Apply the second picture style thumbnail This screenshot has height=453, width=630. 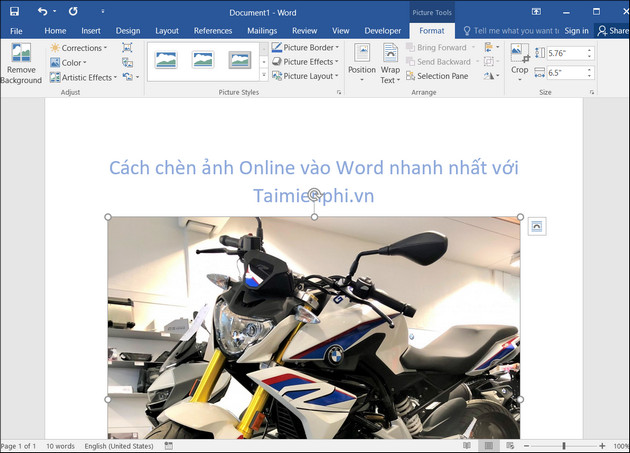point(203,60)
